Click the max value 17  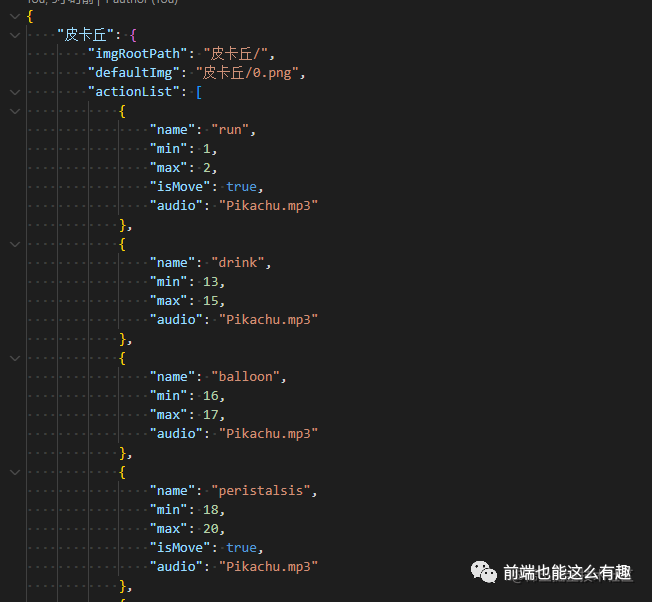(210, 414)
